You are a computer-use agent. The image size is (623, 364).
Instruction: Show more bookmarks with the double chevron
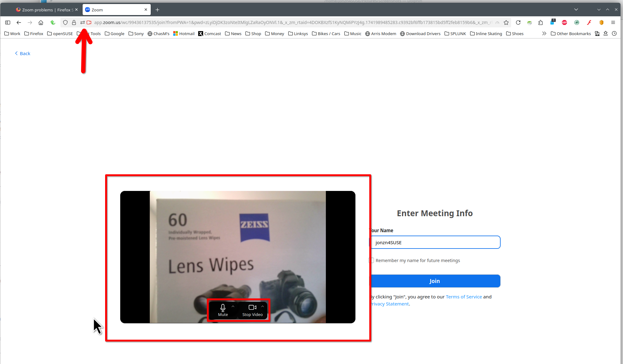point(544,34)
